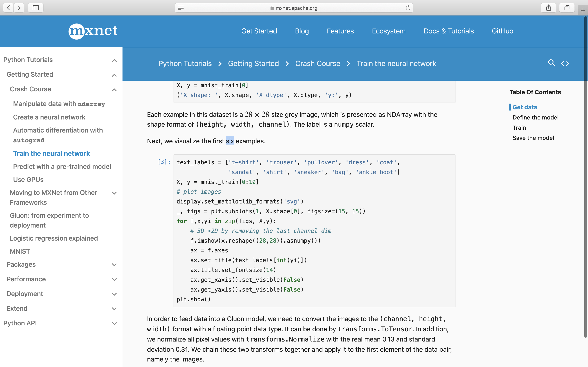Click the search magnifier in the docs header
Image resolution: width=588 pixels, height=367 pixels.
[551, 63]
